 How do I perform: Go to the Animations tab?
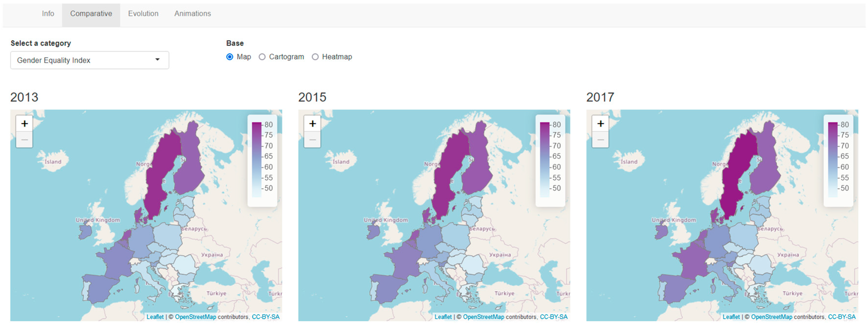(192, 14)
